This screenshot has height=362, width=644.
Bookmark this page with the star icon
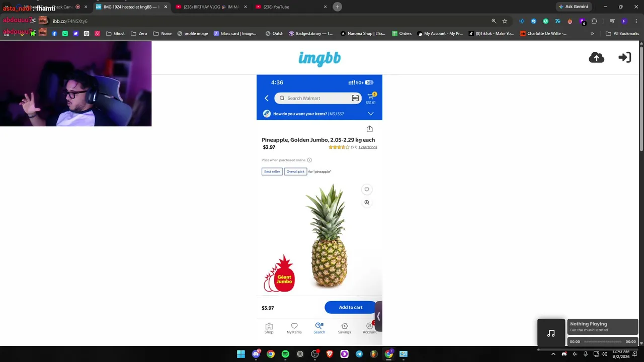click(x=505, y=21)
